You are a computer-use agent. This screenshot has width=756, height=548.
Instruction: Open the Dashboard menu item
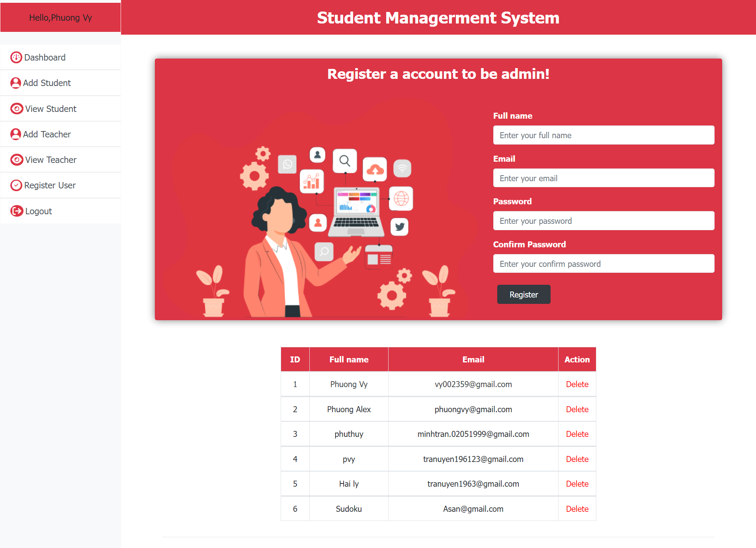[61, 57]
